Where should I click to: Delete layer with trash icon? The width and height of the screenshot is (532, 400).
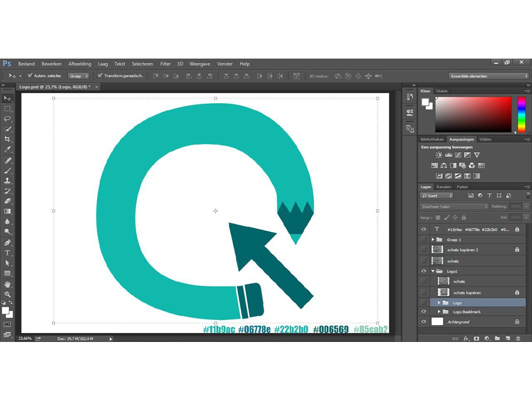click(x=518, y=338)
